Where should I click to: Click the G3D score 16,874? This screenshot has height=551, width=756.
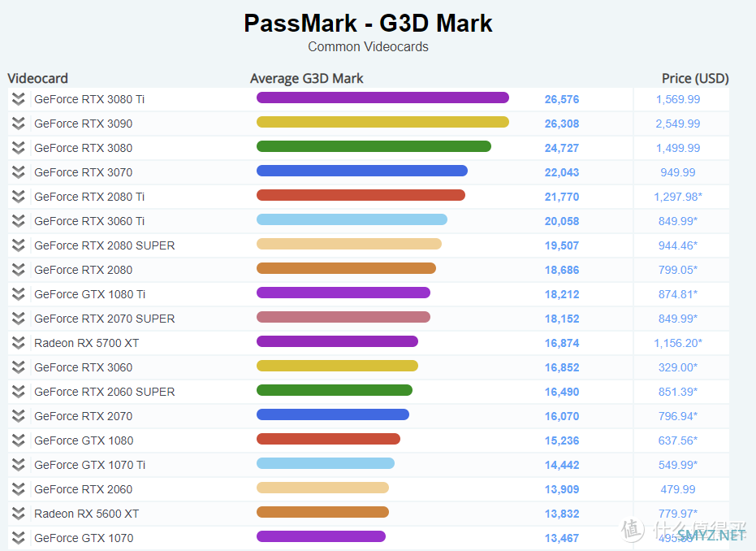[562, 343]
